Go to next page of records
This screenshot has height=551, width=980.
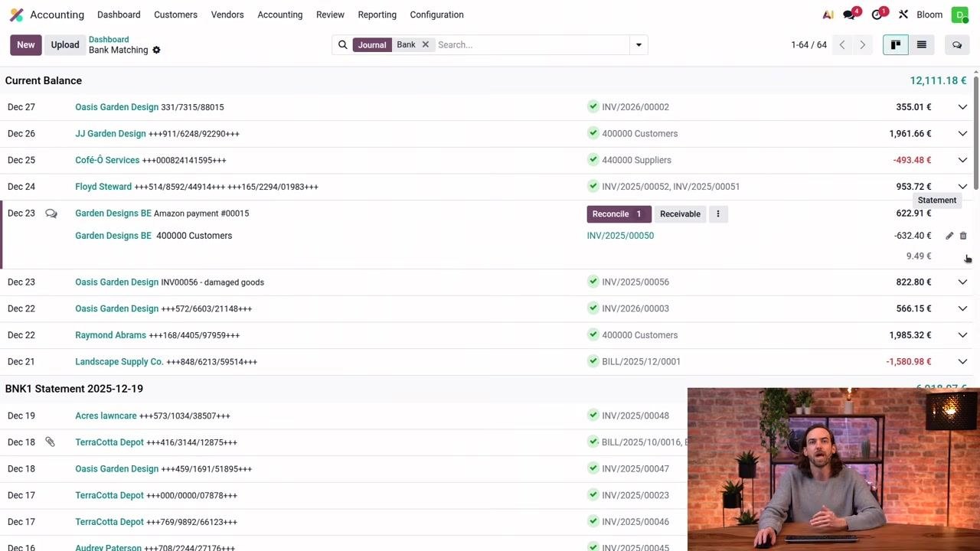[863, 45]
